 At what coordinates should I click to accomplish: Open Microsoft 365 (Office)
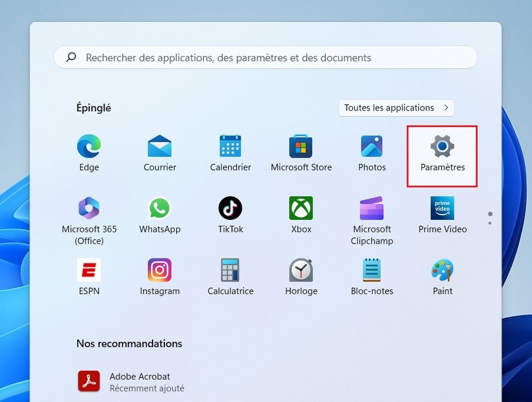click(89, 221)
